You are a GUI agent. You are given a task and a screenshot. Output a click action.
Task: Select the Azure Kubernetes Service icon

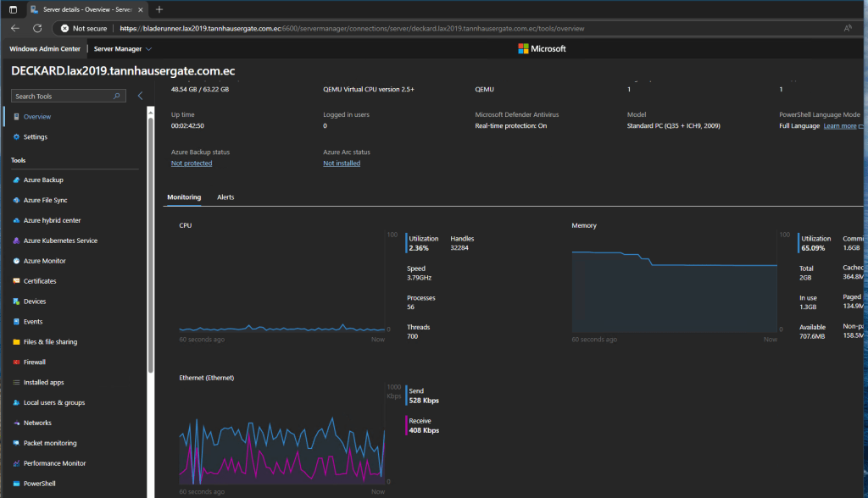click(x=16, y=241)
